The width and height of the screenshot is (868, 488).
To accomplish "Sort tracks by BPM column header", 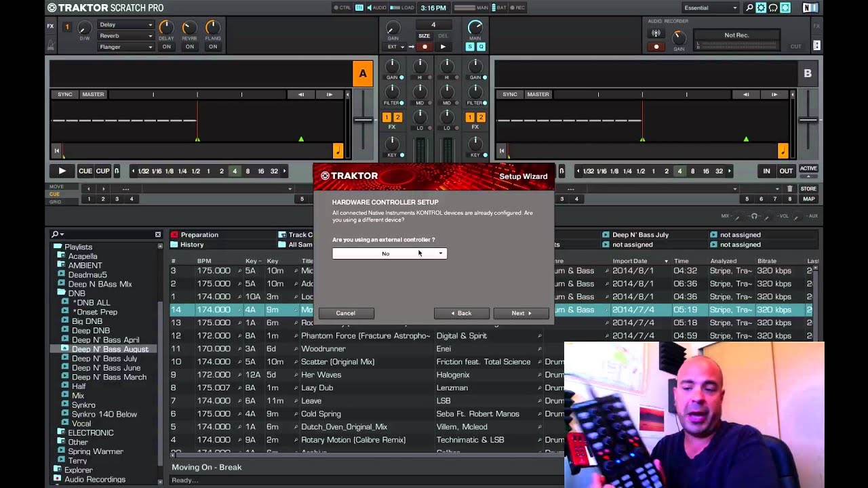I will pos(204,261).
